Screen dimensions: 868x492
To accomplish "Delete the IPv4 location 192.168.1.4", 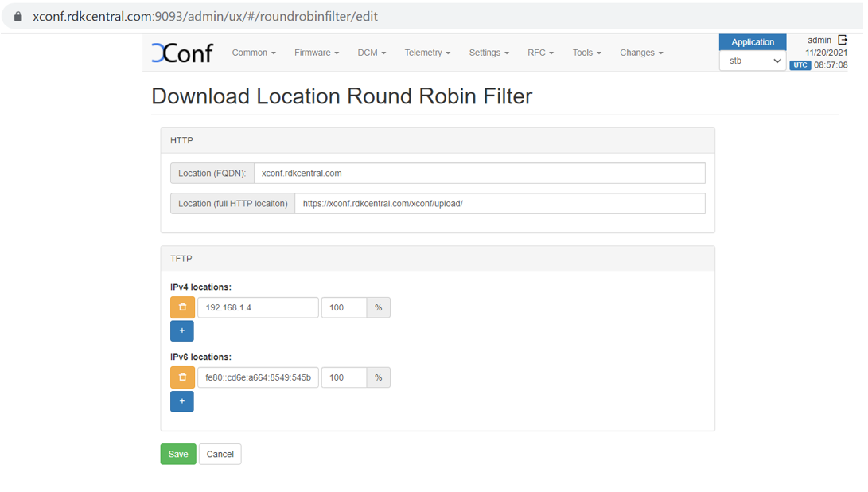I will pos(182,307).
